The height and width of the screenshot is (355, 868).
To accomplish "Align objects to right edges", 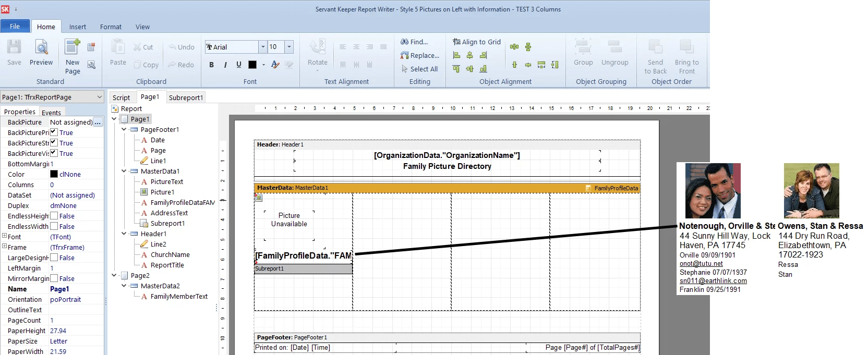I will point(484,55).
